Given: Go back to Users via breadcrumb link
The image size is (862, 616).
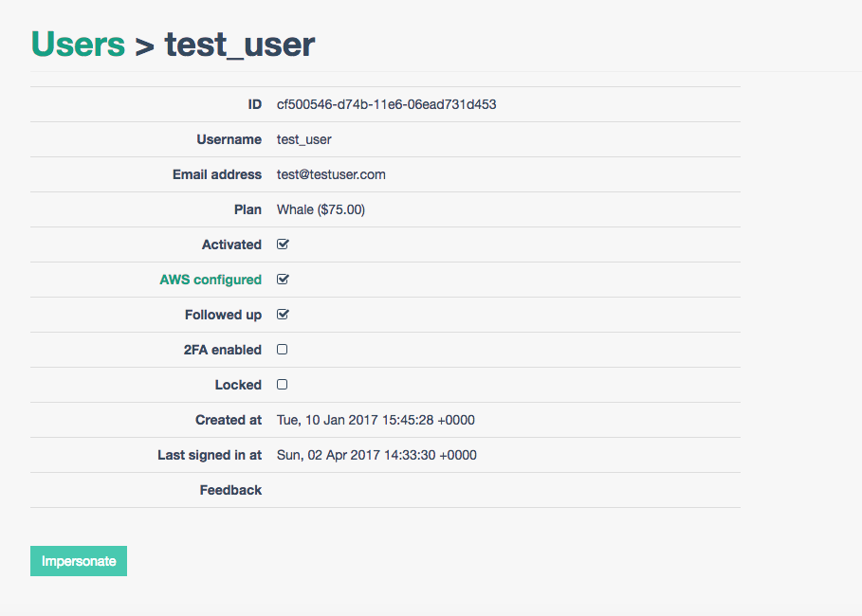Looking at the screenshot, I should click(x=78, y=45).
